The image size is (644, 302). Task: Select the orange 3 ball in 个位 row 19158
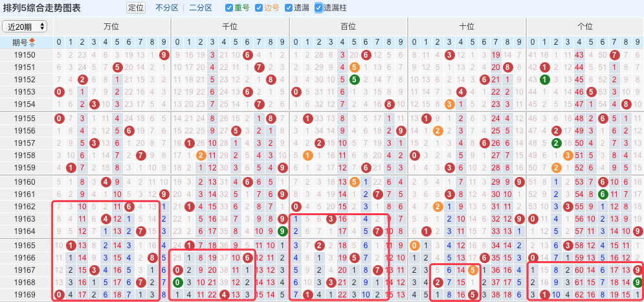tap(568, 156)
